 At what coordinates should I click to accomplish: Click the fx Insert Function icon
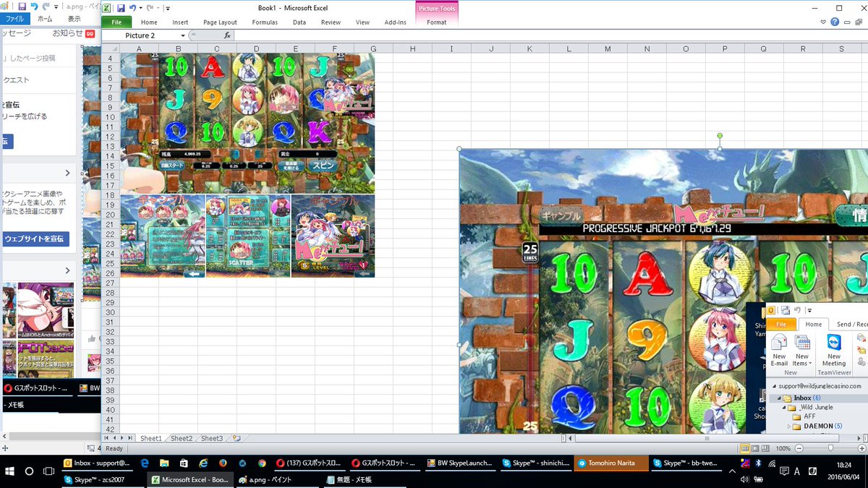pos(226,35)
